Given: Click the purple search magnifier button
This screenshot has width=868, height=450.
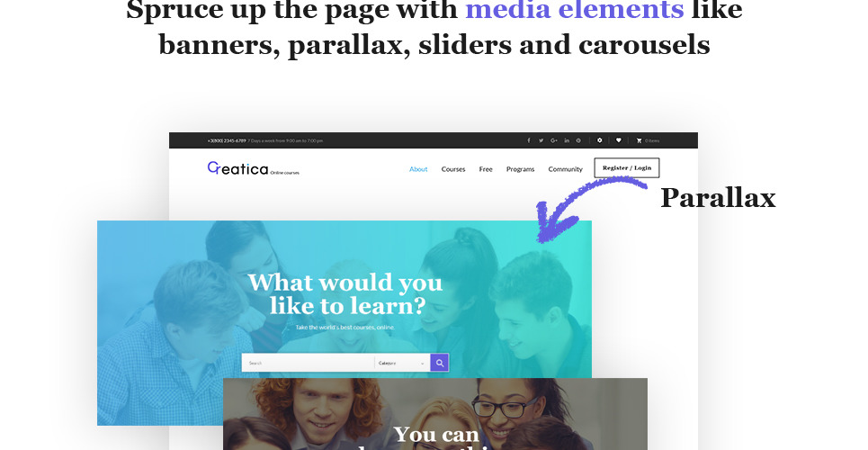Looking at the screenshot, I should tap(440, 363).
